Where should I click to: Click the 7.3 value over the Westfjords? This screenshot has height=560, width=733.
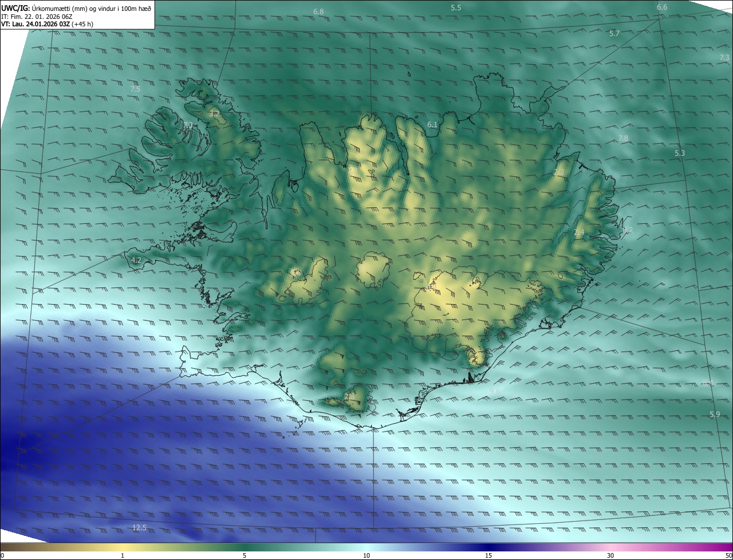pyautogui.click(x=188, y=125)
